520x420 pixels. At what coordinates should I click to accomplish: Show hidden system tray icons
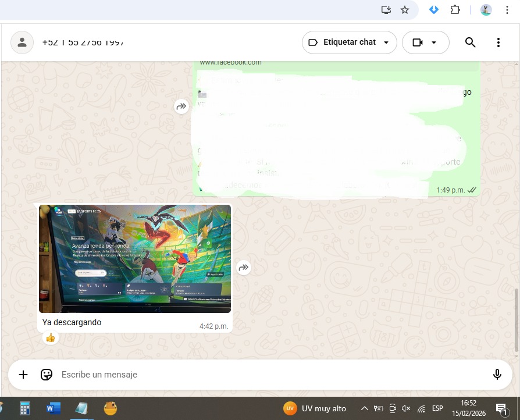[x=365, y=408]
